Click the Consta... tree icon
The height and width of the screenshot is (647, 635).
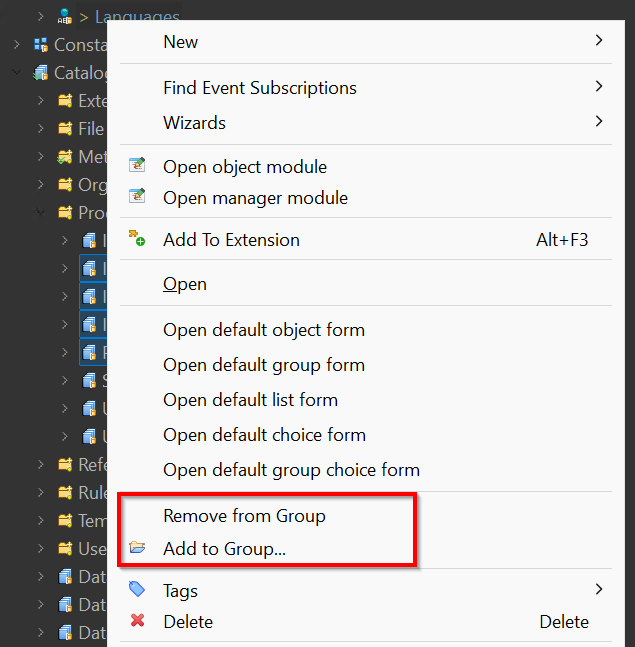pos(41,45)
